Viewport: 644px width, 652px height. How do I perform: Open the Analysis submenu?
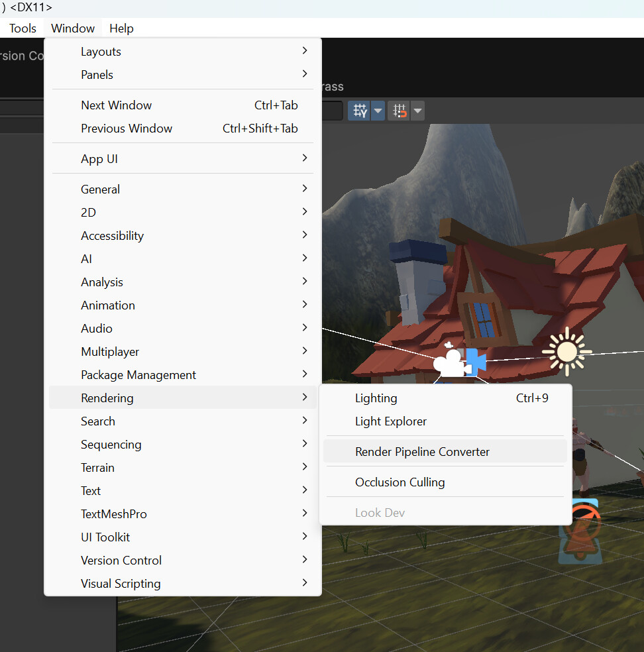[x=183, y=282]
